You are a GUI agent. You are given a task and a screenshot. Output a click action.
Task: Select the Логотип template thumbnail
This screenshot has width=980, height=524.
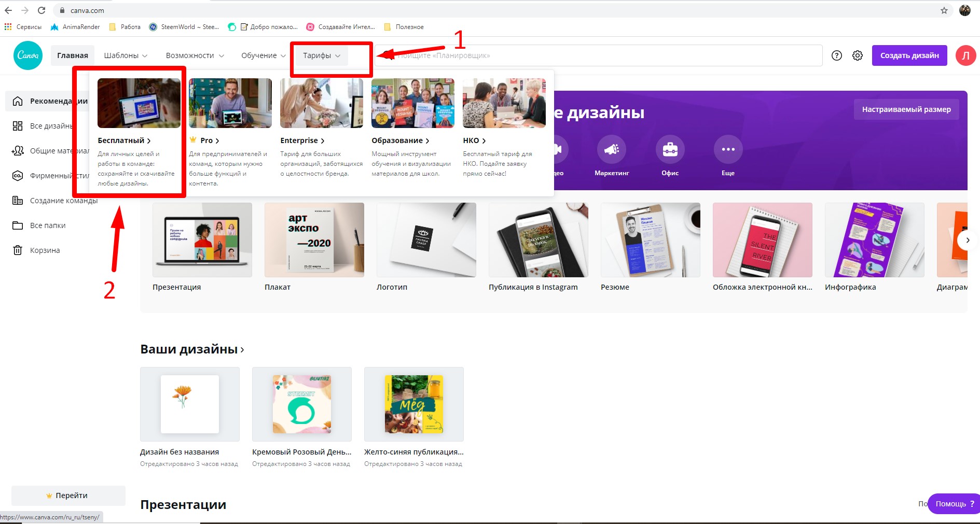426,240
